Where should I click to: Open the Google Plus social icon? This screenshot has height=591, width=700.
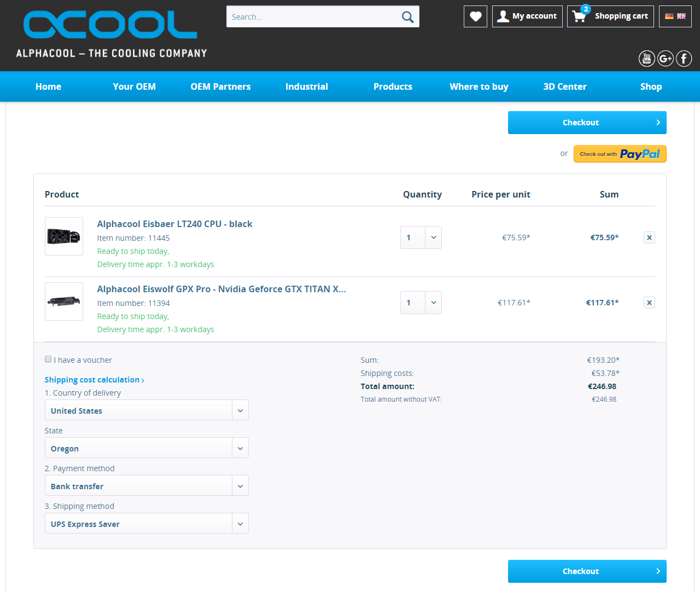pyautogui.click(x=666, y=59)
